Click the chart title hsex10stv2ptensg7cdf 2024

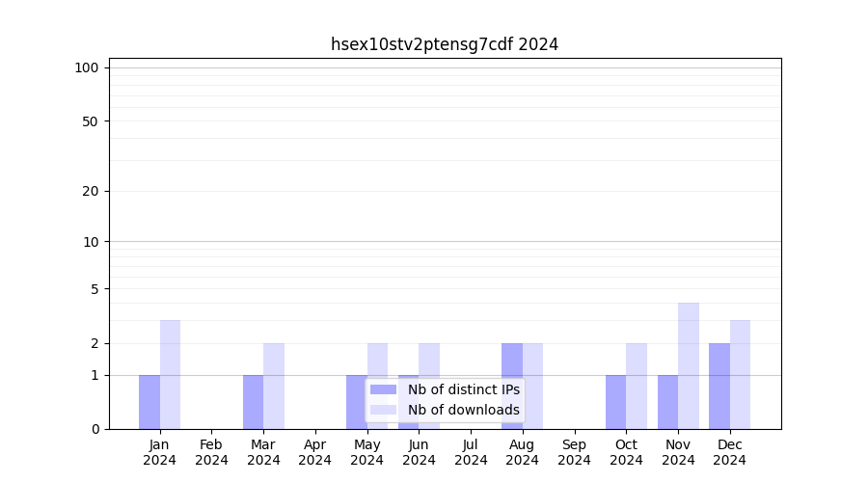coord(445,44)
